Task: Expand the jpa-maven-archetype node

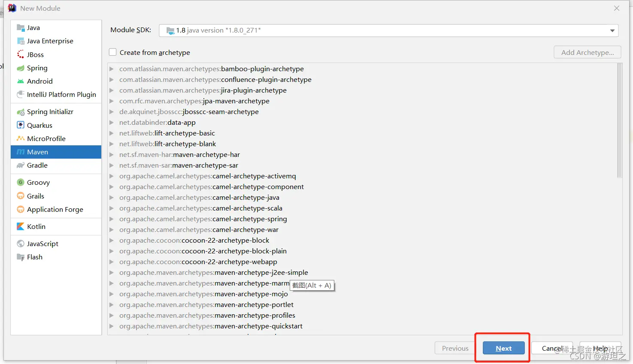Action: (112, 101)
